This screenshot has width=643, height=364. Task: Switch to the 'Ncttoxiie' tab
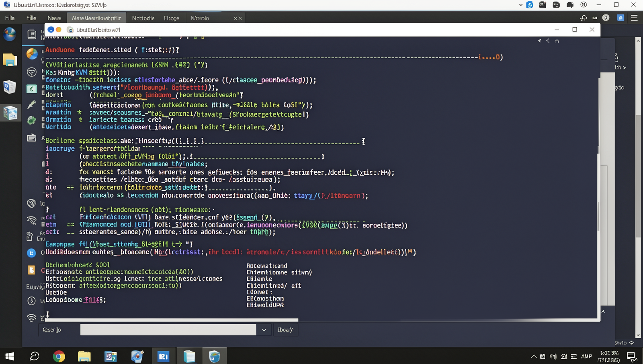[143, 18]
